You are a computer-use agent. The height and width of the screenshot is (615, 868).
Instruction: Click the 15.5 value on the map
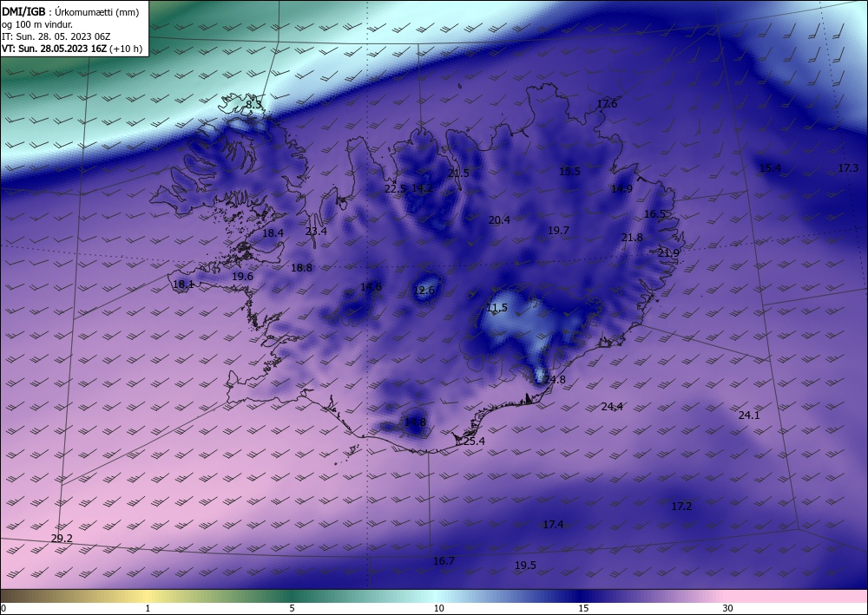569,172
